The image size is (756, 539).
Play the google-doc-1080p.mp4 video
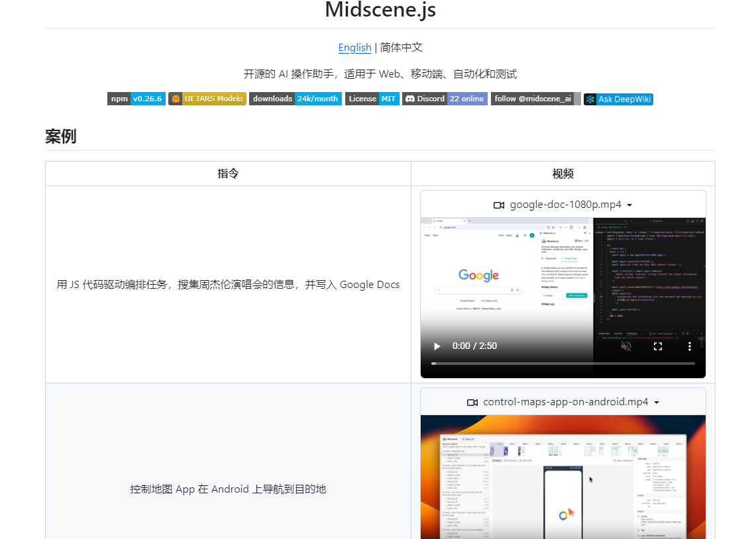[436, 346]
